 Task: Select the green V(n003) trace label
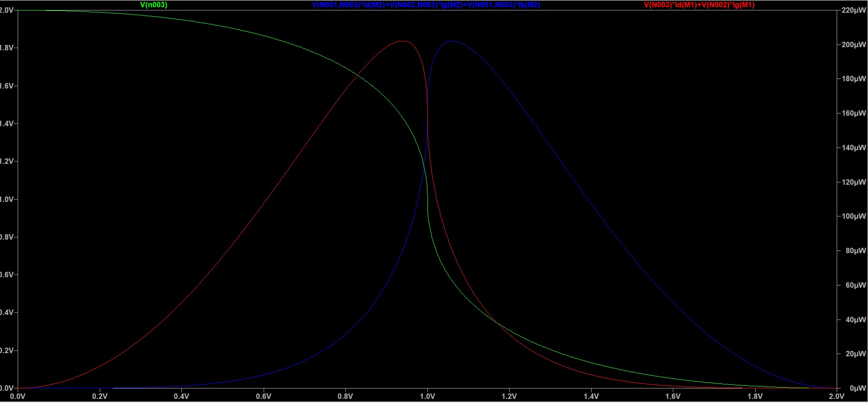pos(154,5)
